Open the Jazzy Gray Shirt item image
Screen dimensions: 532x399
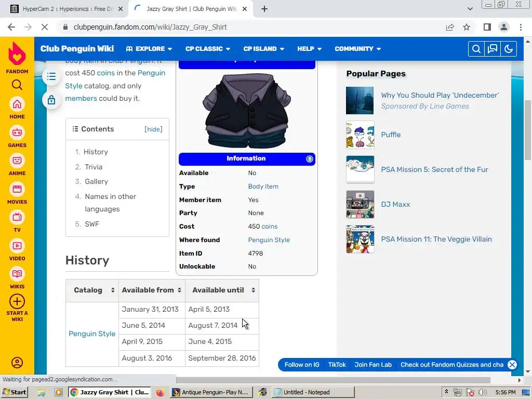(x=247, y=111)
